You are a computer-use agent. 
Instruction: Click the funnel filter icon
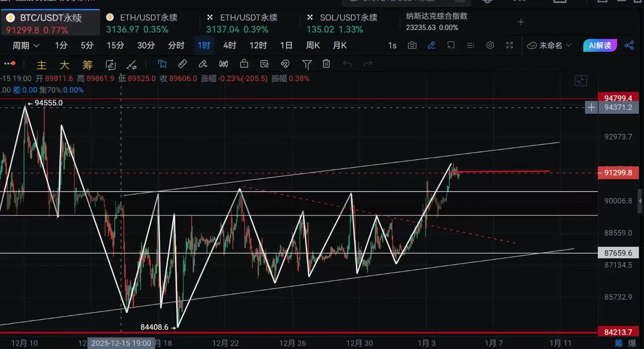[x=307, y=64]
